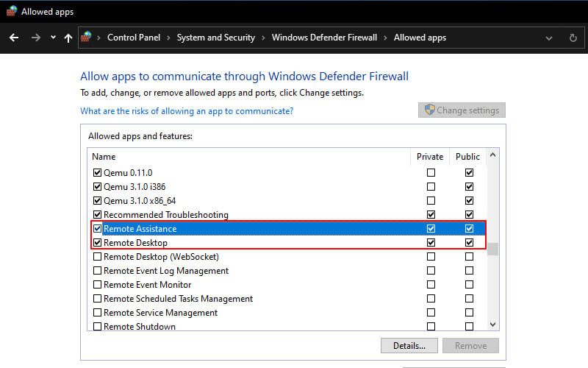This screenshot has height=368, width=588.
Task: Toggle Public checkbox for Remote Event Monitor
Action: coord(469,285)
